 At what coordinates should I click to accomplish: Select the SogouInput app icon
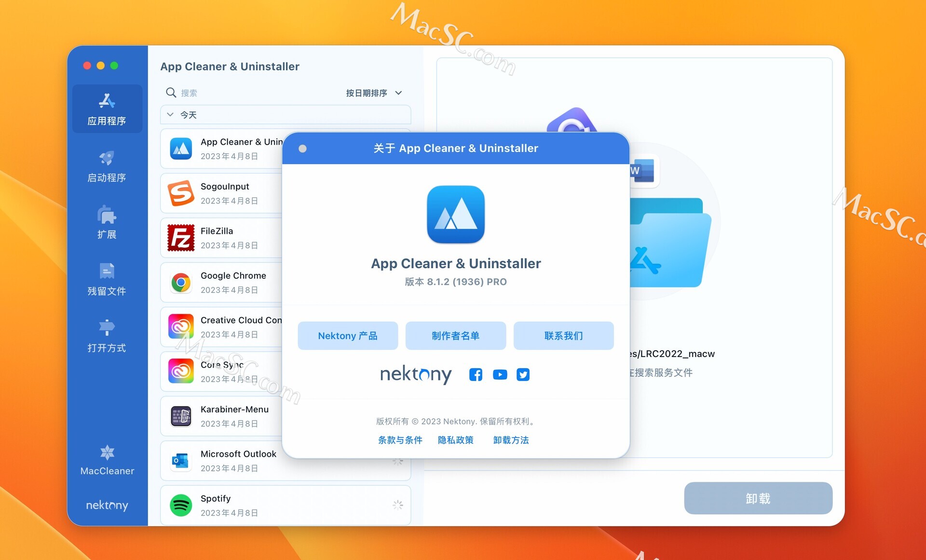click(x=181, y=193)
